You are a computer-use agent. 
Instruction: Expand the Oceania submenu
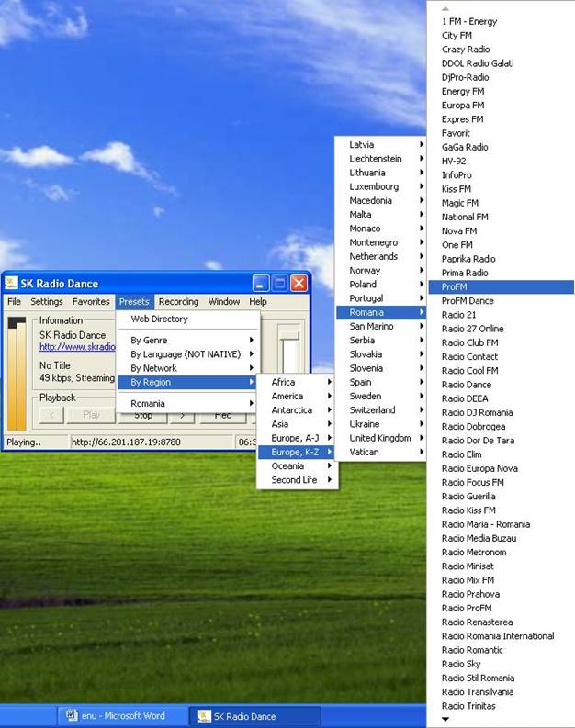[297, 465]
